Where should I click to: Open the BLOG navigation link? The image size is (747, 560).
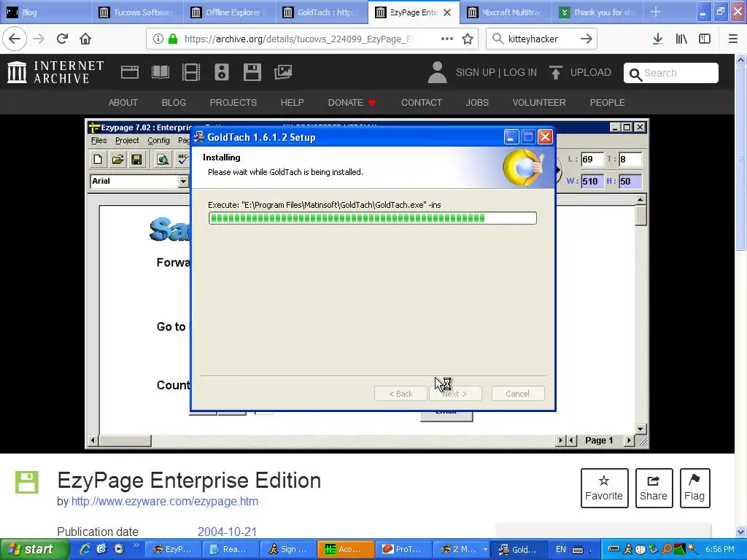(x=174, y=102)
